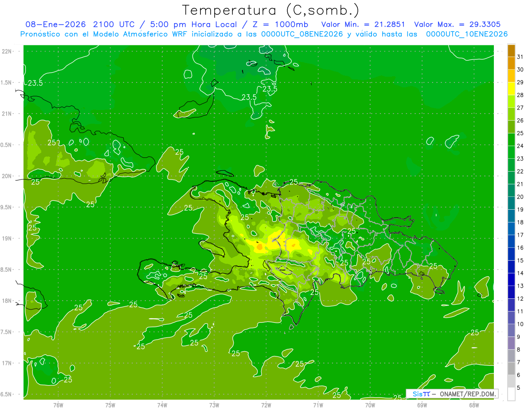532x411 pixels.
Task: Click the '0.5N' latitude axis label
Action: pos(7,145)
